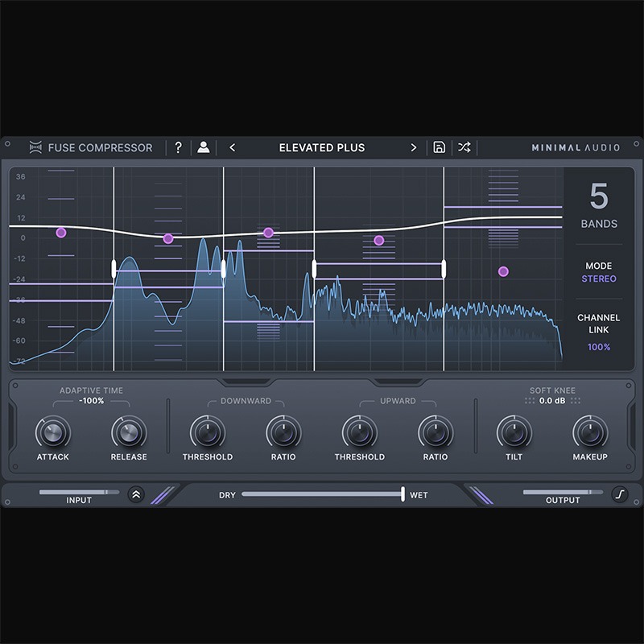
Task: Click the Upward THRESHOLD knob
Action: pyautogui.click(x=360, y=432)
